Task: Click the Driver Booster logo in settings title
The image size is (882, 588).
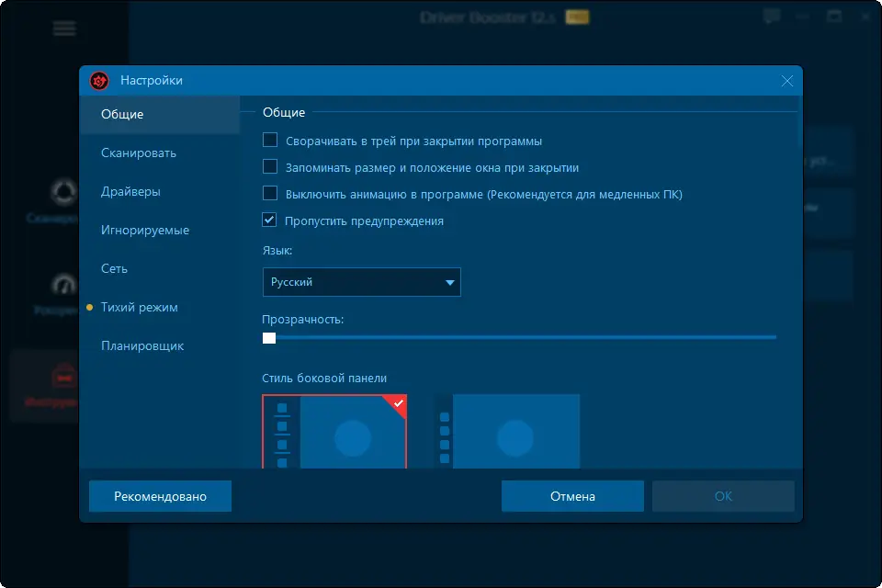Action: pos(99,81)
